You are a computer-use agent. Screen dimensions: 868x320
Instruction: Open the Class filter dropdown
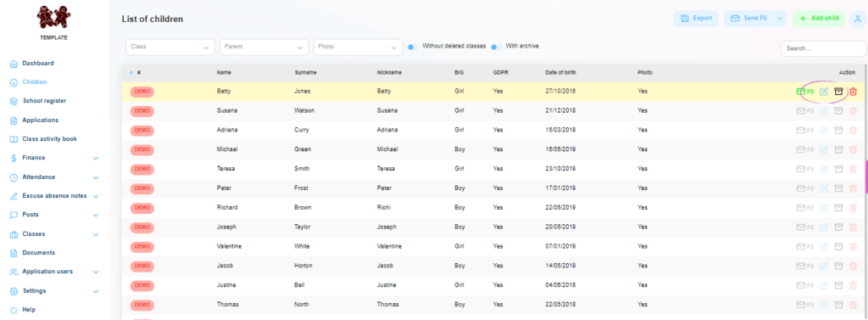(170, 48)
